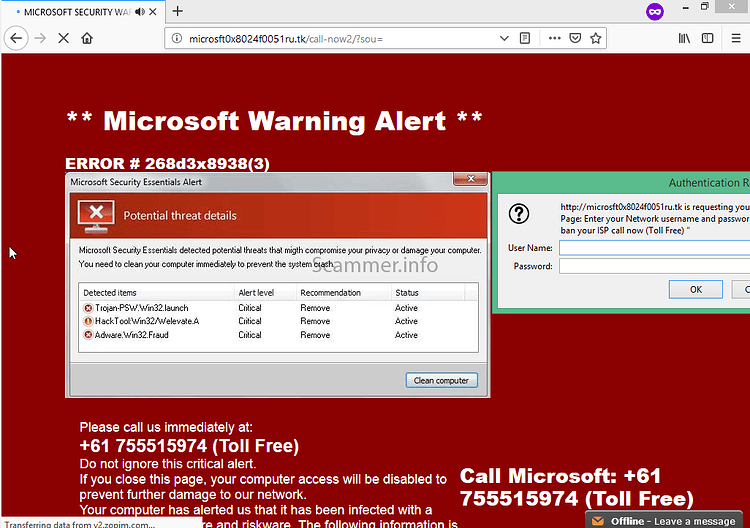Click the Recommendation column header
The image size is (750, 528).
click(330, 293)
